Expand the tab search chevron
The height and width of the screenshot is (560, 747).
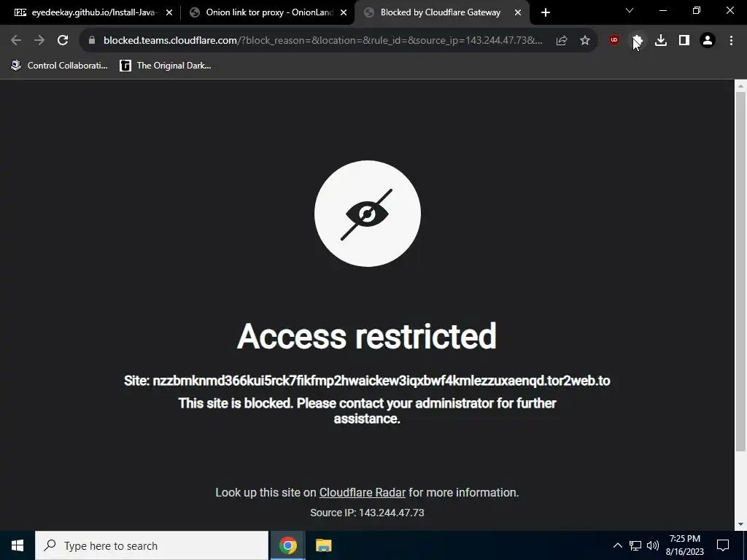click(630, 10)
